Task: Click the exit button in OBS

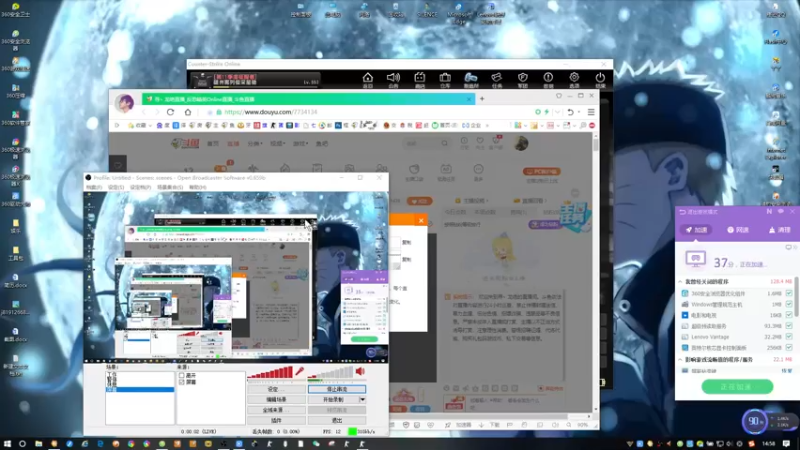Action: click(x=337, y=420)
